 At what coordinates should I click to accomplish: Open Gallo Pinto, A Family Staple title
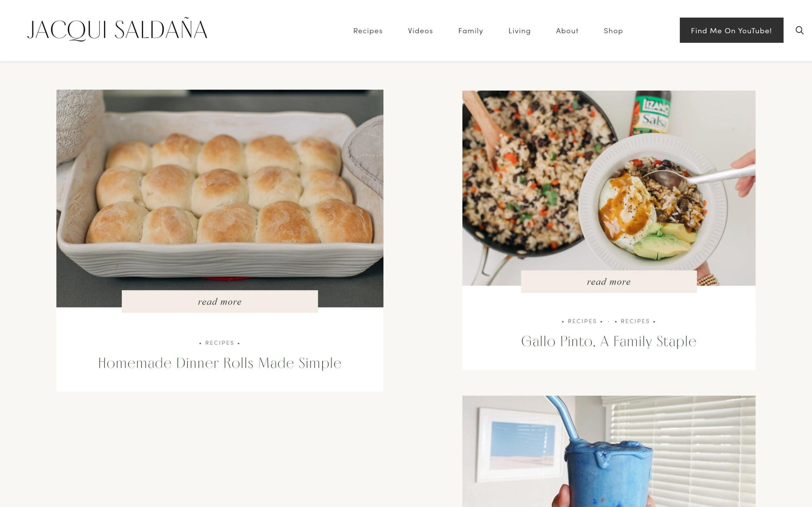[609, 341]
